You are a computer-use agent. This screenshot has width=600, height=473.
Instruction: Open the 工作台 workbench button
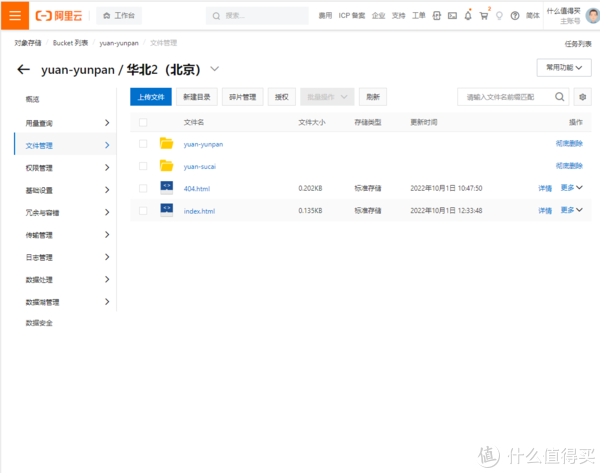click(119, 16)
